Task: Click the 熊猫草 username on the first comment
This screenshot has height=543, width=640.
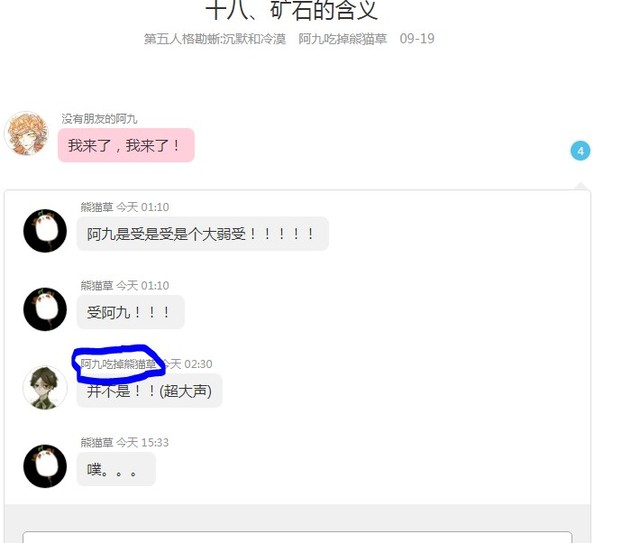Action: click(97, 207)
